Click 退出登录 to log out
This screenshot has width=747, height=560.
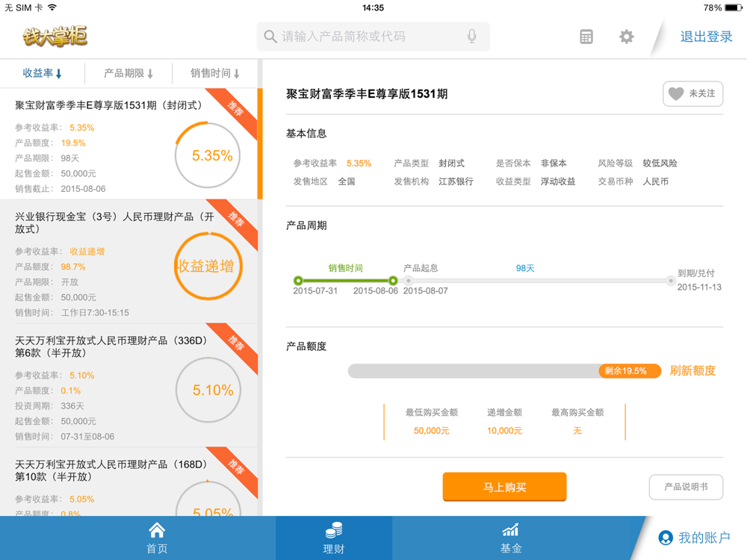coord(706,37)
